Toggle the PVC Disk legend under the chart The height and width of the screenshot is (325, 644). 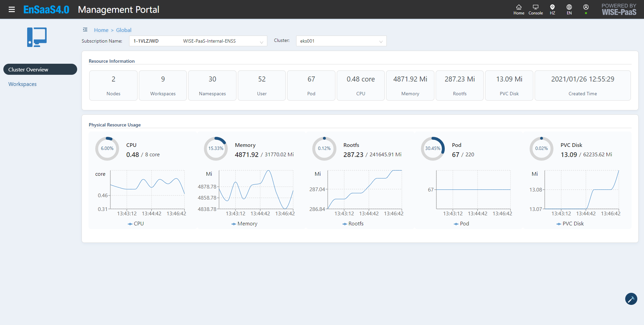coord(570,224)
